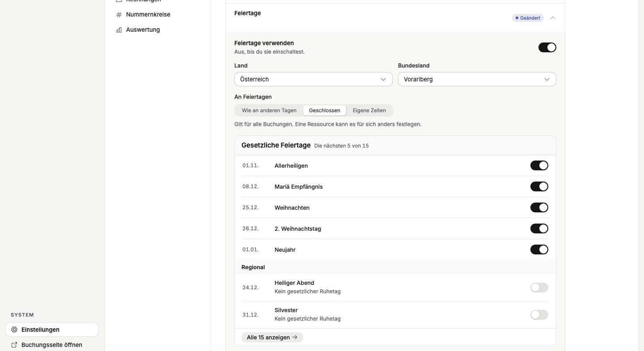Click the Buchungsseite öffnen link
This screenshot has height=351, width=644.
point(52,345)
